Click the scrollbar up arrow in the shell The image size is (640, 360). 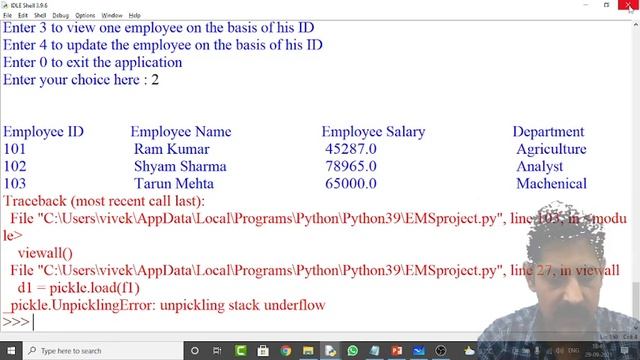[636, 25]
